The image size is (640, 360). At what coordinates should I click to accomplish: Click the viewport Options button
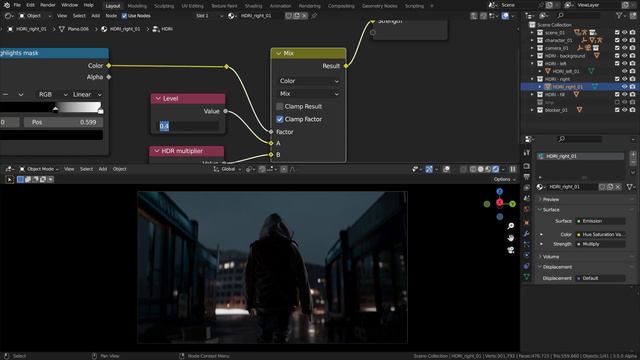(x=504, y=180)
